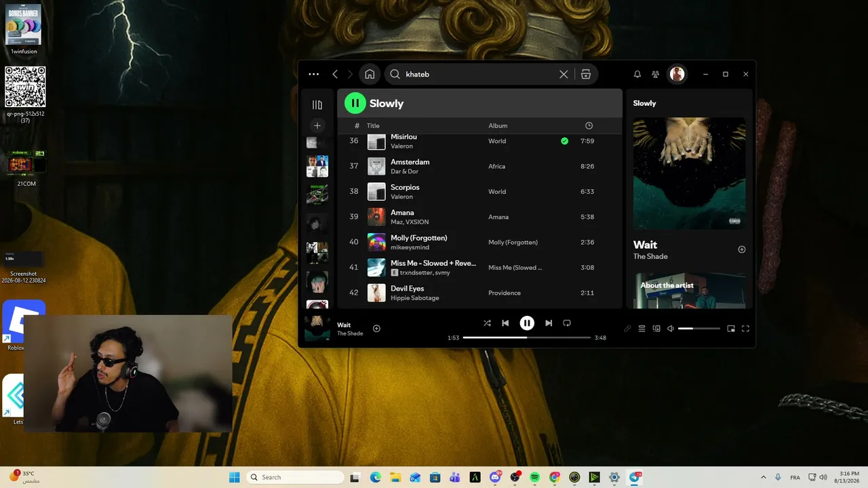Sort by the Title column header

pos(373,125)
